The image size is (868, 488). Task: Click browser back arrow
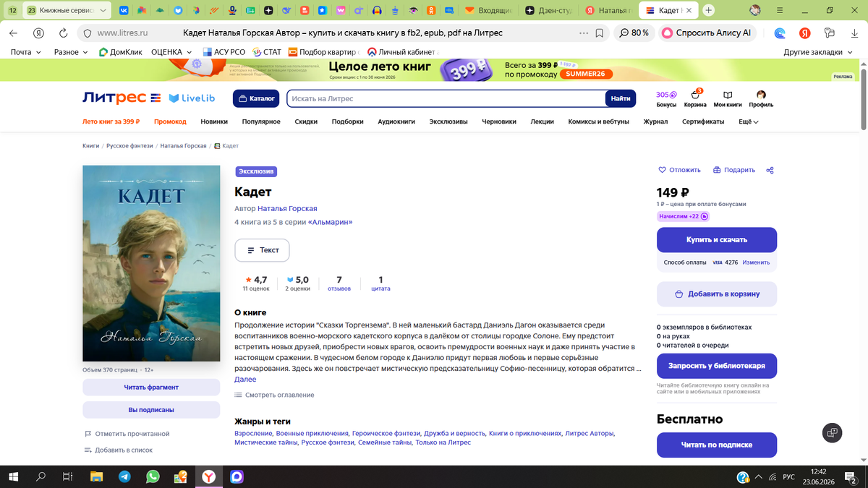(x=14, y=33)
